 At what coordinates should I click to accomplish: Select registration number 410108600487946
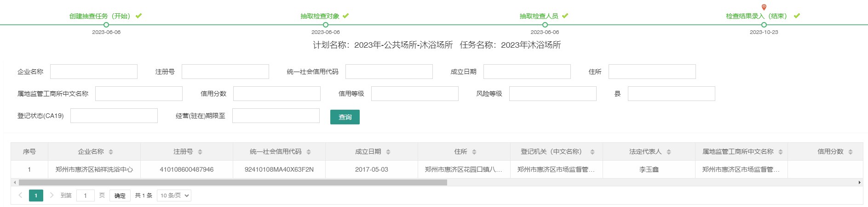(186, 169)
